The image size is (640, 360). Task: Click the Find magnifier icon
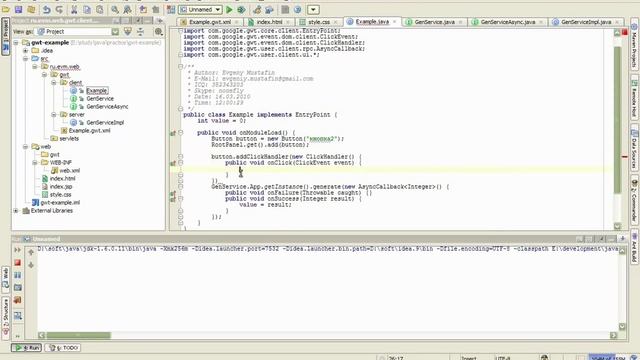coord(115,9)
